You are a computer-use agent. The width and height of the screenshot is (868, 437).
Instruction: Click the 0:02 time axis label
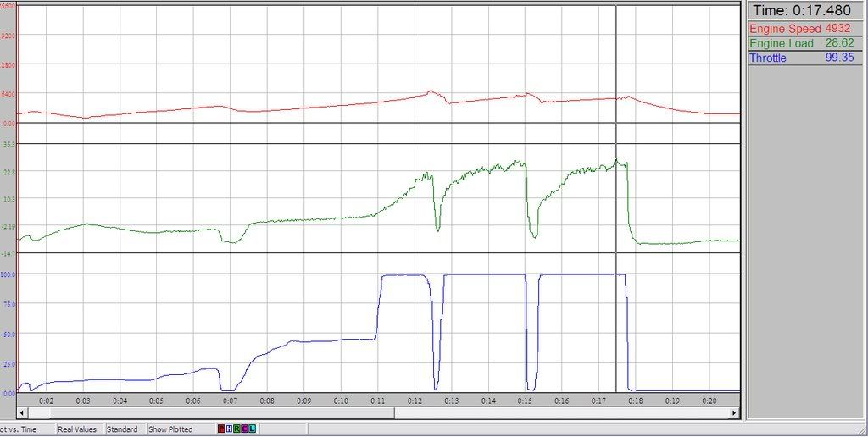pyautogui.click(x=46, y=401)
